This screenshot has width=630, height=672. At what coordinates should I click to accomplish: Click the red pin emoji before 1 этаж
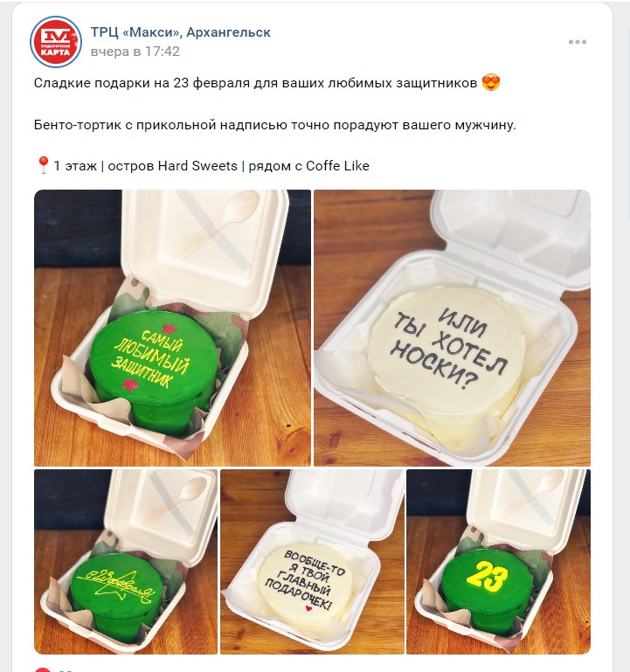tap(43, 165)
